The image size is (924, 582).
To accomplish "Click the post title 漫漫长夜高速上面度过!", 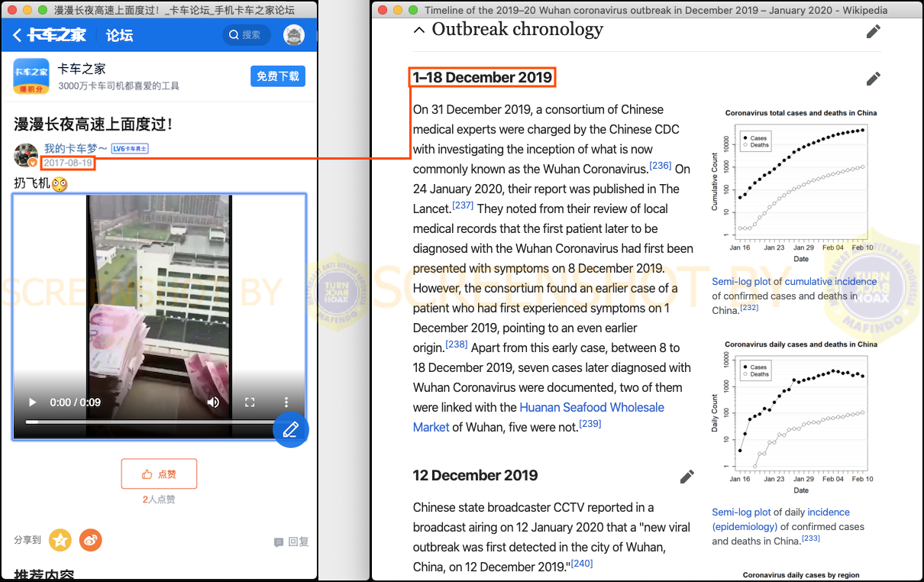I will (93, 124).
